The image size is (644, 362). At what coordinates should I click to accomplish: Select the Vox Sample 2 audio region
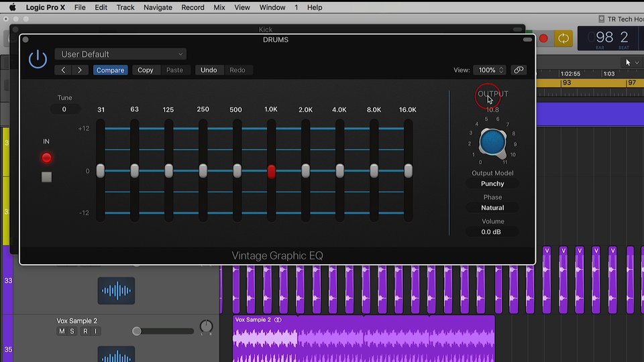[x=364, y=339]
